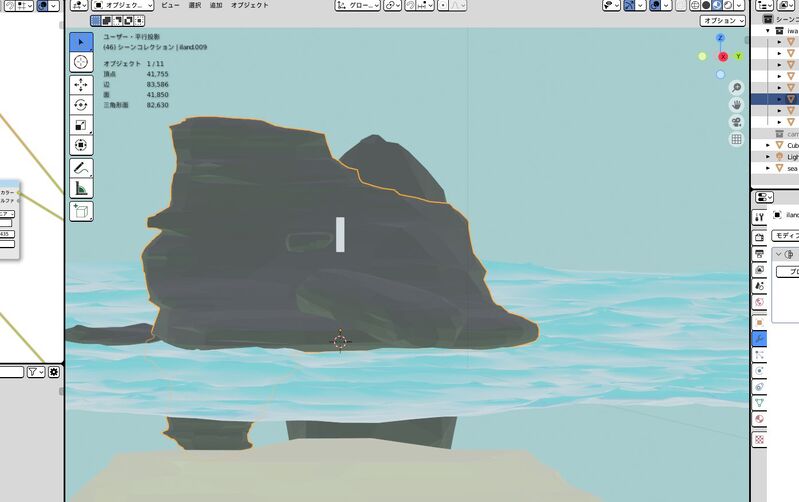The image size is (799, 502).
Task: Open the Material properties tab
Action: (x=759, y=419)
